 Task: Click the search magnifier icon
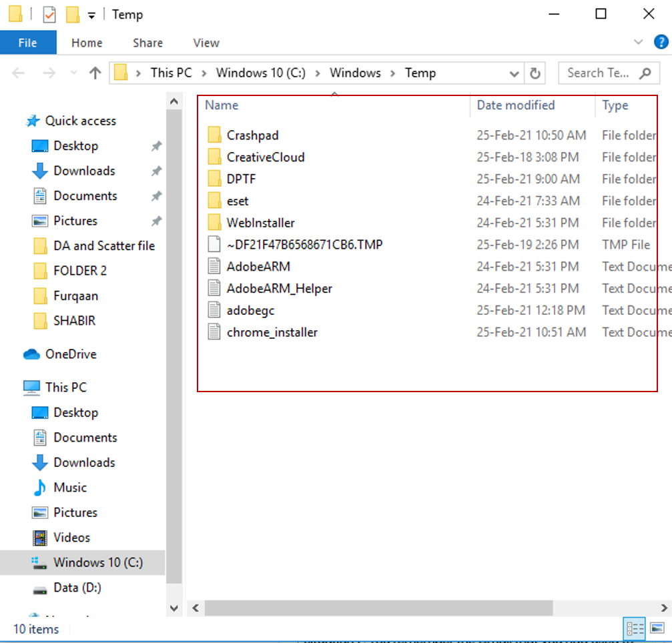(x=647, y=73)
